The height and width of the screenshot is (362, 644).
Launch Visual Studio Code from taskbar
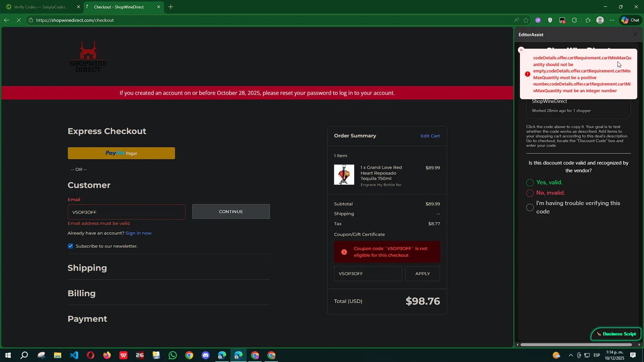pos(74,355)
